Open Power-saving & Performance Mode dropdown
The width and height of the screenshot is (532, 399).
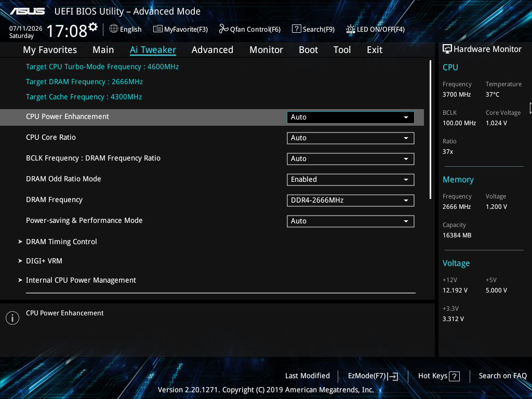click(351, 221)
